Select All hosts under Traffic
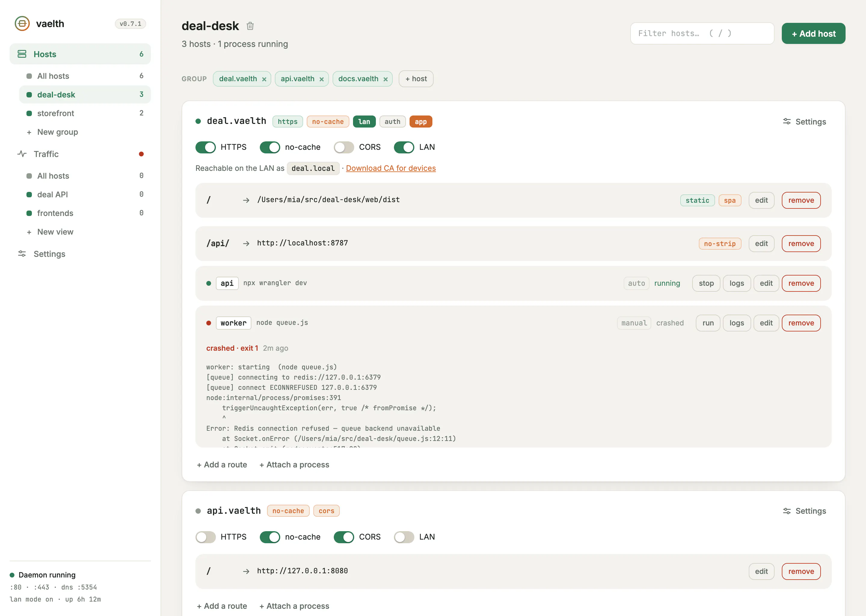The height and width of the screenshot is (616, 866). coord(85,176)
